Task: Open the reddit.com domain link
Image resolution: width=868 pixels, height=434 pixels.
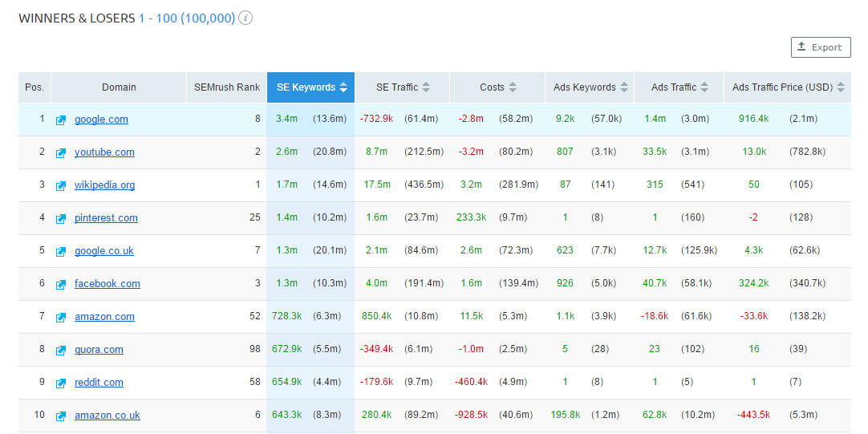Action: coord(99,383)
